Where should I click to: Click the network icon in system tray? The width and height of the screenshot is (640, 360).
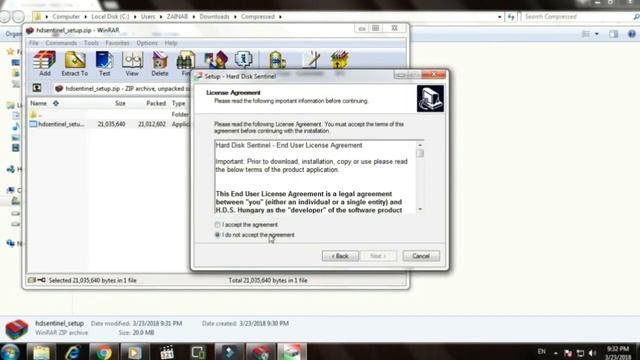coord(580,353)
